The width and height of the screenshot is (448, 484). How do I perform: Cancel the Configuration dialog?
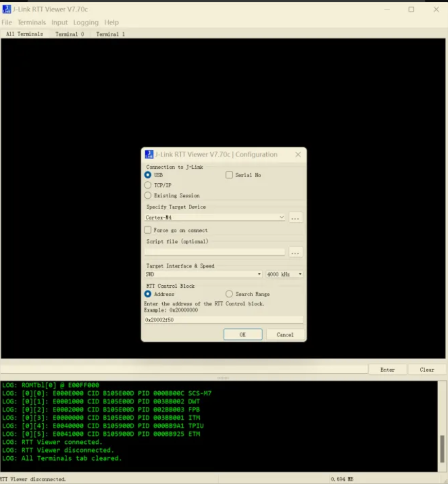285,335
